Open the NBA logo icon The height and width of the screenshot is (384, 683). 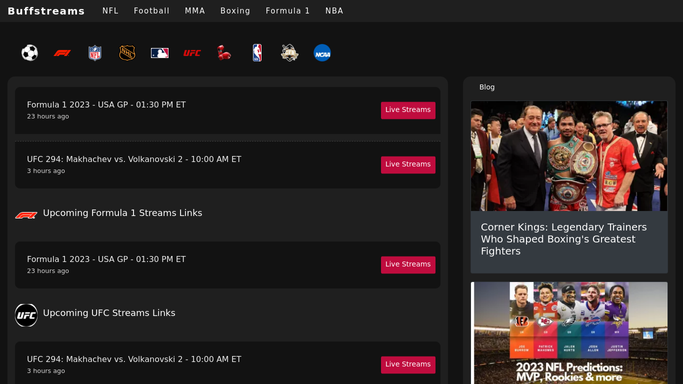[x=257, y=53]
